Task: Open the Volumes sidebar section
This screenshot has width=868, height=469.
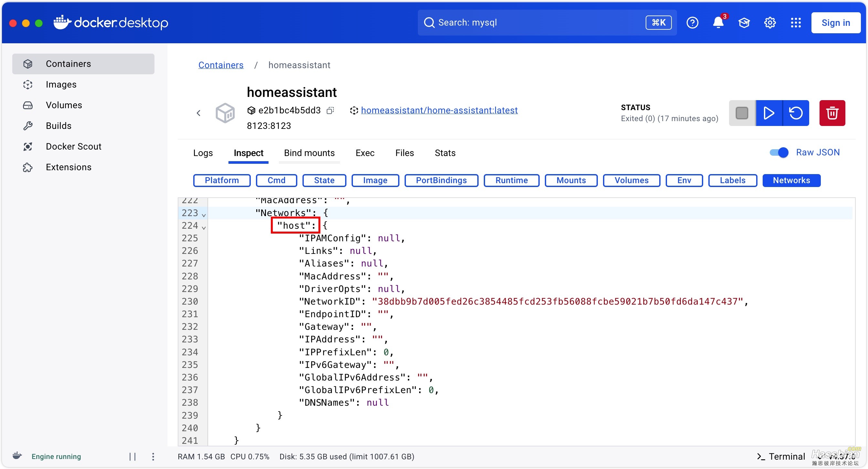Action: tap(83, 105)
